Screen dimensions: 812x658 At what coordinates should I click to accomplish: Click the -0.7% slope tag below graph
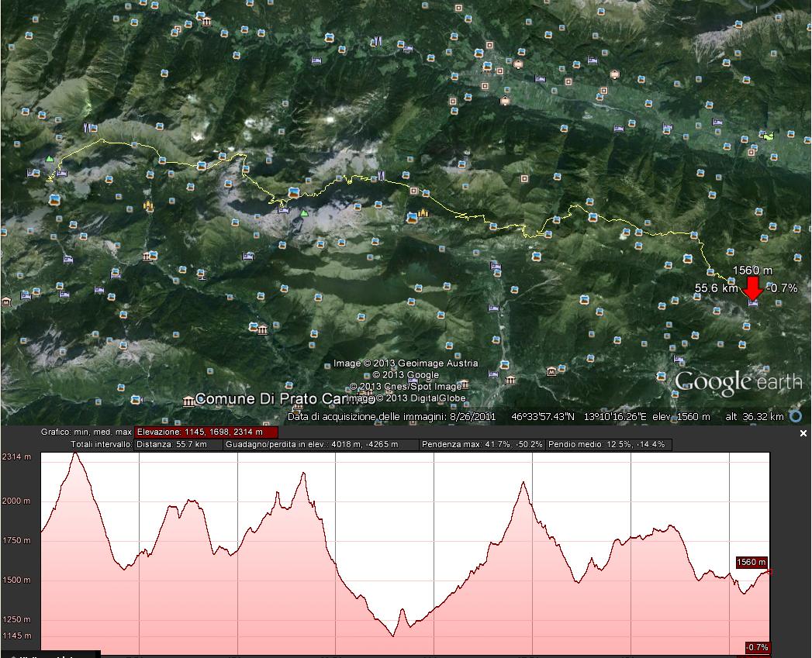757,647
